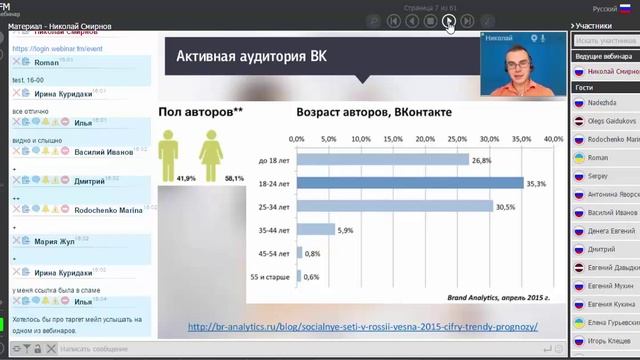Click the Гости section header
Screen dimensions: 640x360
point(606,87)
